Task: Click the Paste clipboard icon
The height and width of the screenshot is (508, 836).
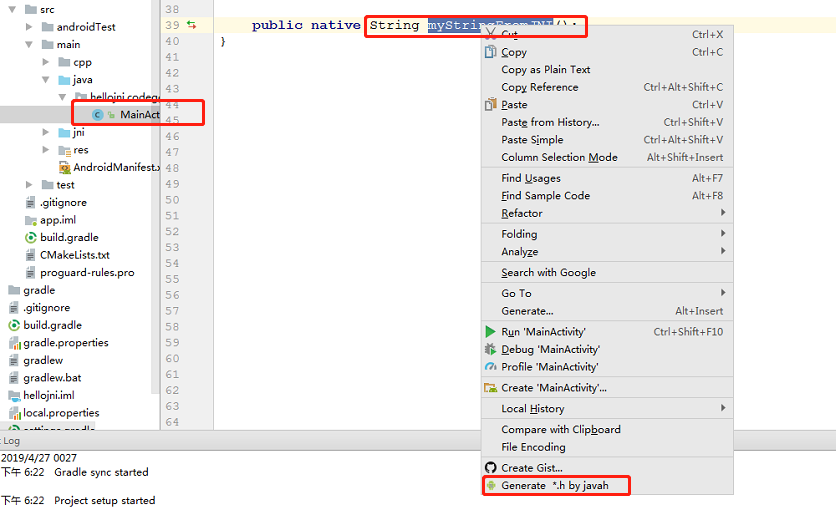Action: click(490, 104)
